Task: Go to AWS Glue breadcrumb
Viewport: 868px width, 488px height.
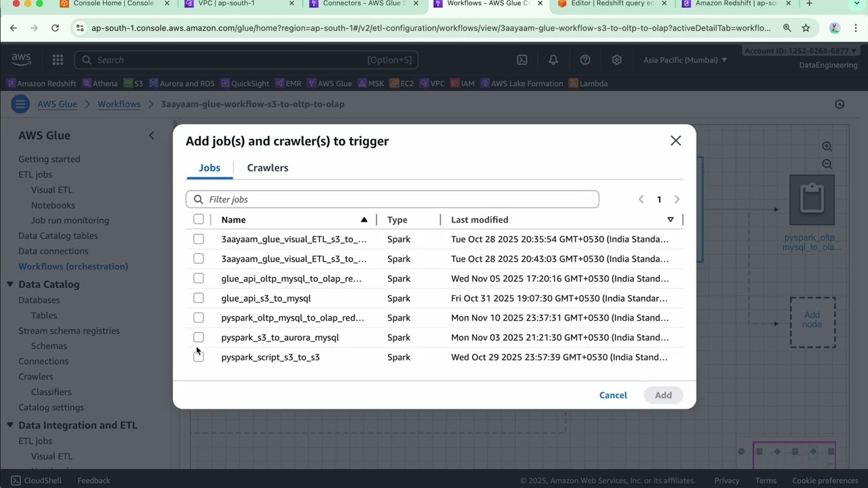Action: 57,104
